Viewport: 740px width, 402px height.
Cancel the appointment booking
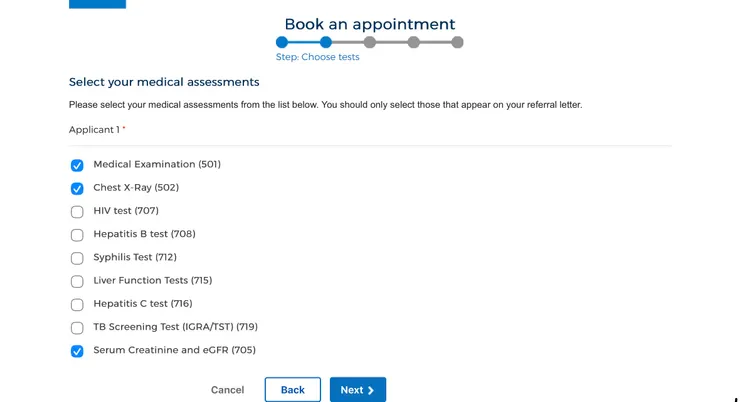pos(227,390)
